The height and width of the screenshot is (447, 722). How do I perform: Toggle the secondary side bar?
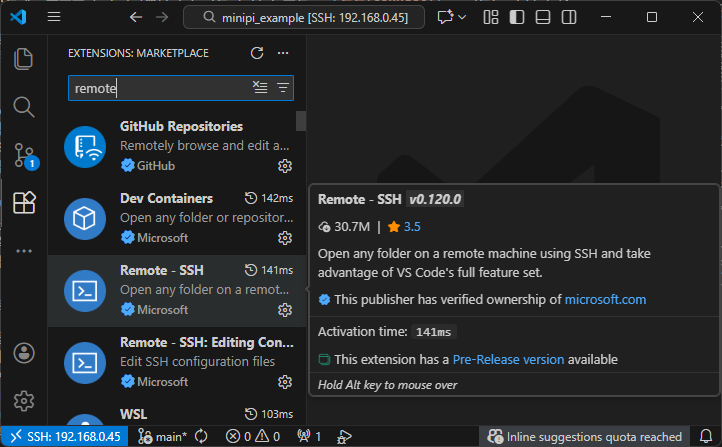569,17
